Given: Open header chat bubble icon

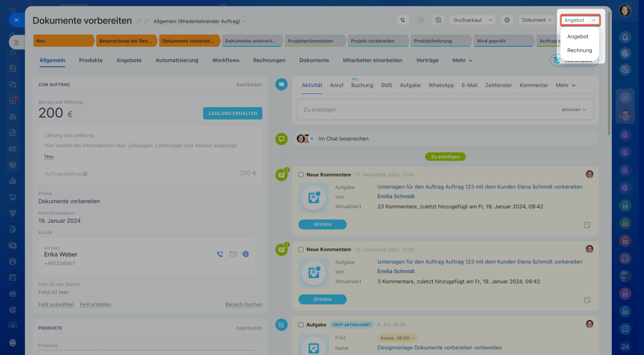Looking at the screenshot, I should coord(439,20).
